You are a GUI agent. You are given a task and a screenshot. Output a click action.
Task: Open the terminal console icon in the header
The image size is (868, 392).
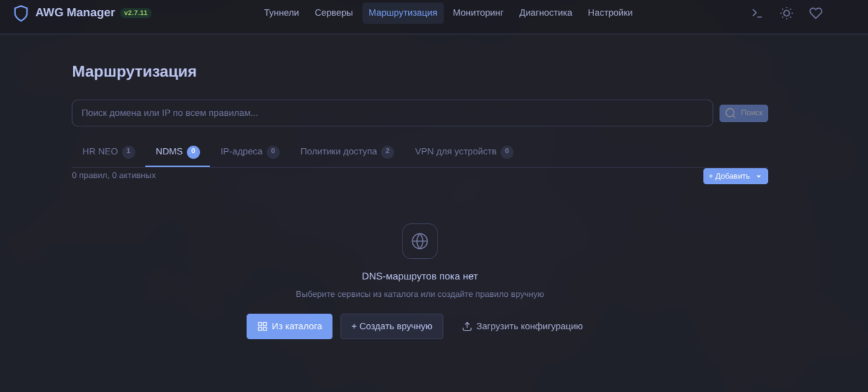tap(756, 12)
